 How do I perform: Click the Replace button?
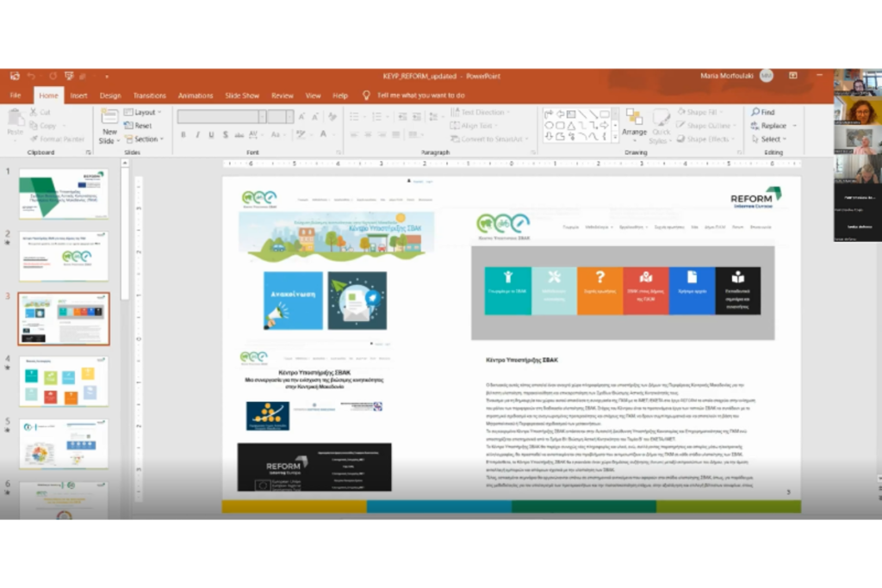pos(772,126)
